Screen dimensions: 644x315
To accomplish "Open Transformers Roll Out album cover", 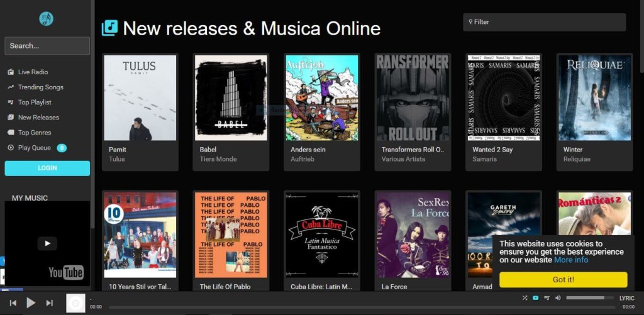I will coord(413,97).
